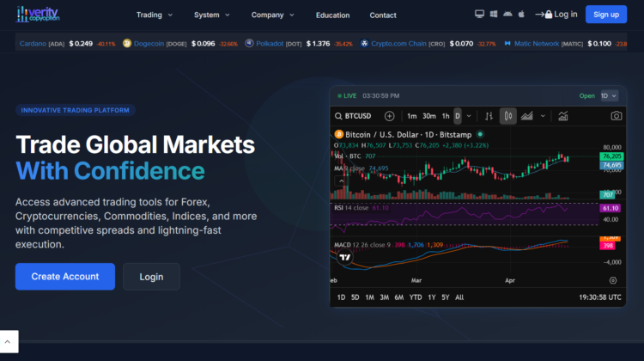Click the Windows platform icon in header
The width and height of the screenshot is (644, 361).
[x=493, y=15]
